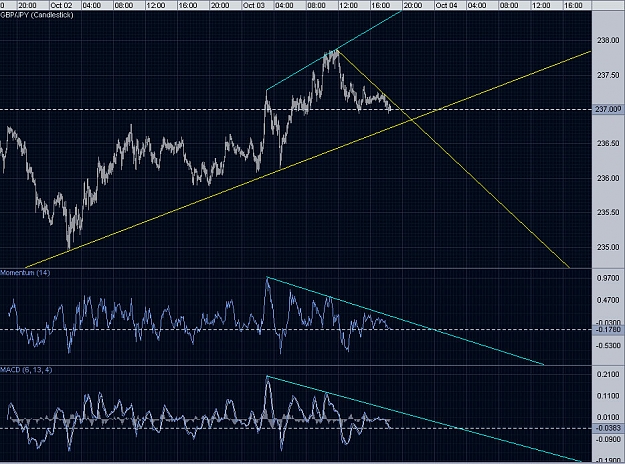Click the 235.50 price axis label
The width and height of the screenshot is (625, 464).
[608, 212]
